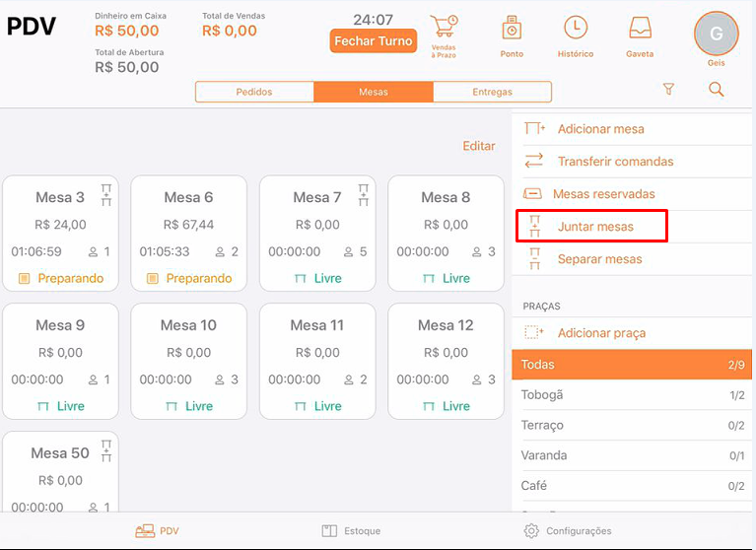Open the Mesa 11 card title
This screenshot has width=756, height=550.
(316, 325)
